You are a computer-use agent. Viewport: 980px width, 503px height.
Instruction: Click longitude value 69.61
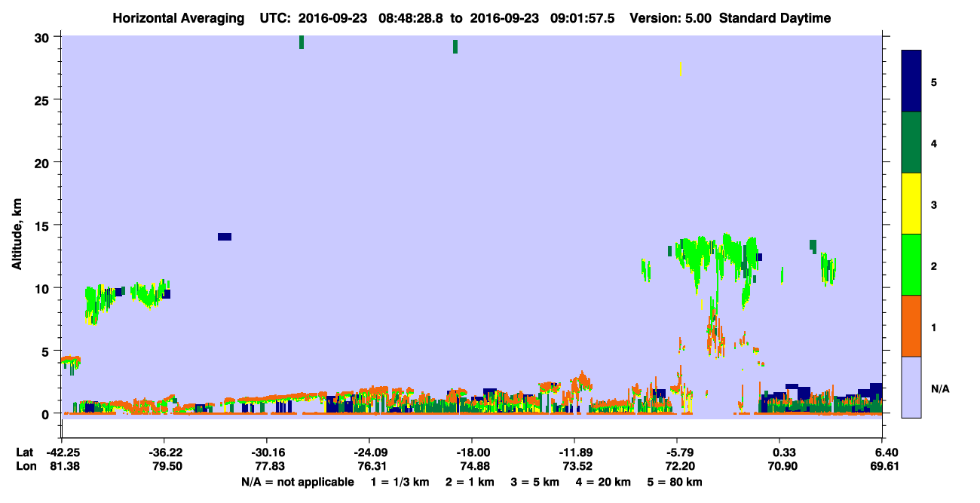(x=887, y=466)
